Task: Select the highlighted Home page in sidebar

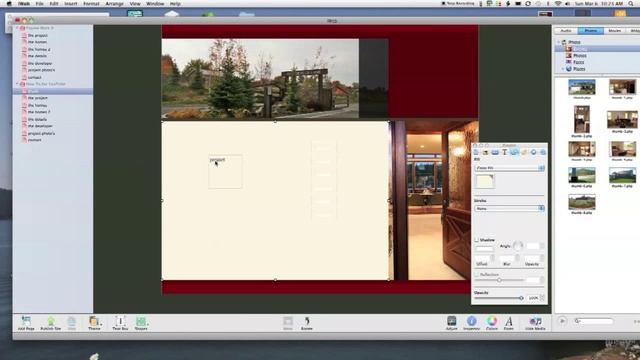Action: coord(53,91)
